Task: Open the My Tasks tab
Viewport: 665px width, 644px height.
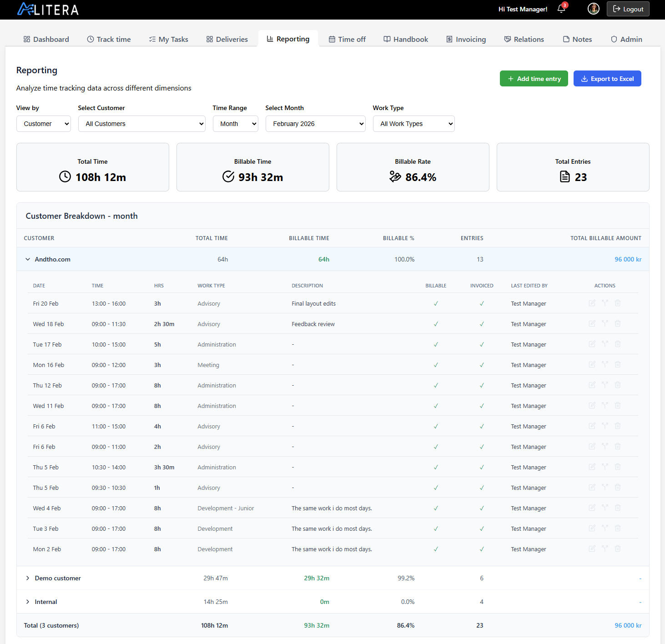Action: point(168,39)
